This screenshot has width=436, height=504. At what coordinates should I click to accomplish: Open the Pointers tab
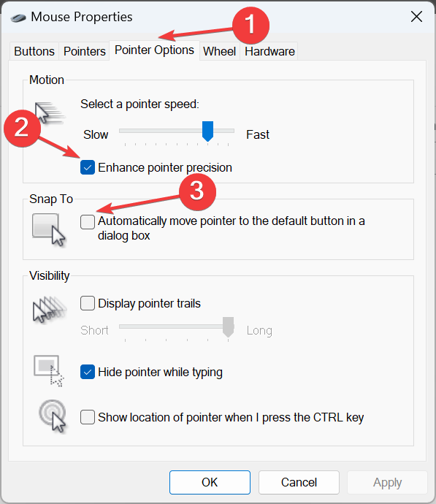point(84,51)
